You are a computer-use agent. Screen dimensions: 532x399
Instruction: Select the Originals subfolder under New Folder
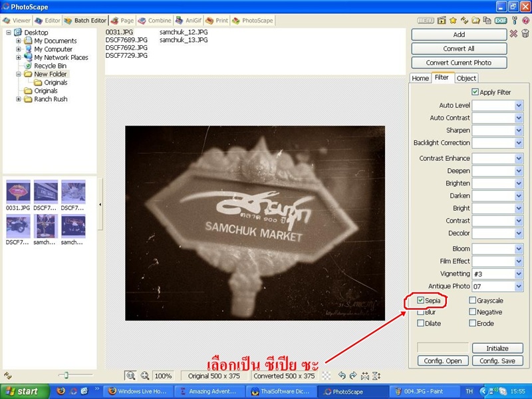point(56,82)
